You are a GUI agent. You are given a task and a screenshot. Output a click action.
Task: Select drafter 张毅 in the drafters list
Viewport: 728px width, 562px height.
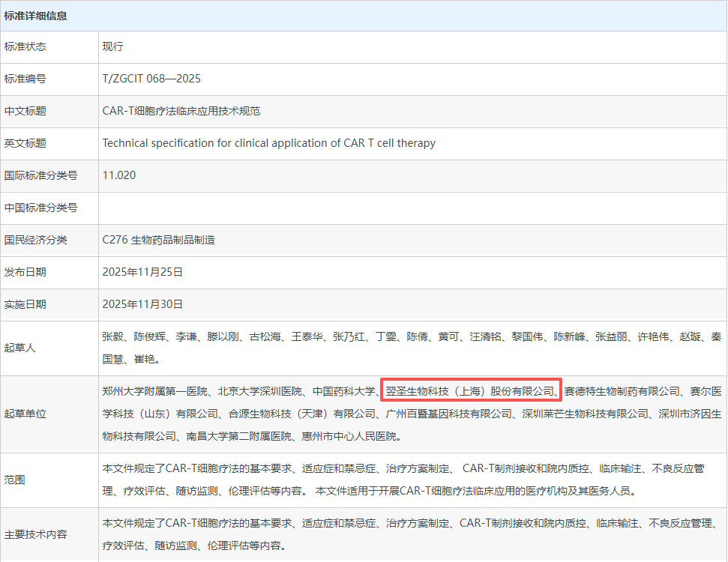(x=111, y=336)
